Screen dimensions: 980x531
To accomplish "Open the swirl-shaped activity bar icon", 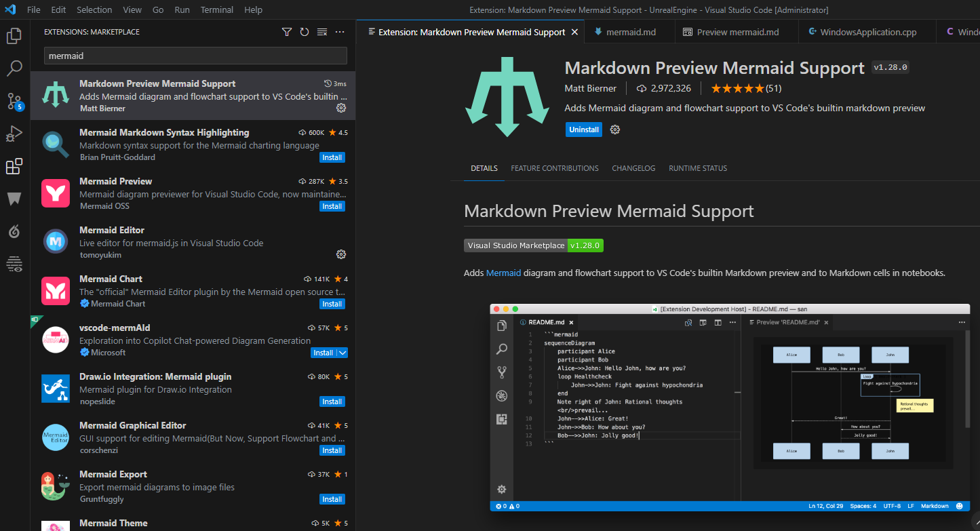I will pyautogui.click(x=14, y=231).
